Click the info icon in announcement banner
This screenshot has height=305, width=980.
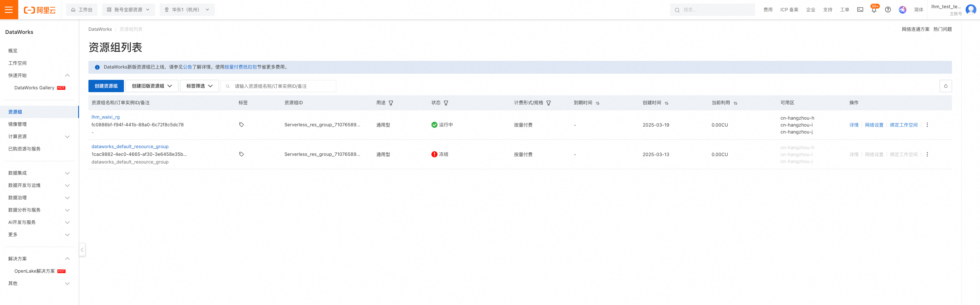click(x=97, y=67)
